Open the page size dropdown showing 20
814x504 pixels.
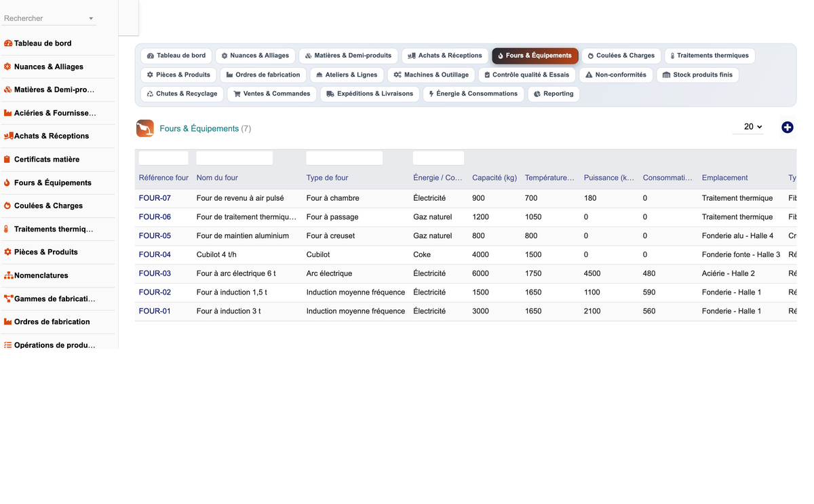pyautogui.click(x=748, y=127)
